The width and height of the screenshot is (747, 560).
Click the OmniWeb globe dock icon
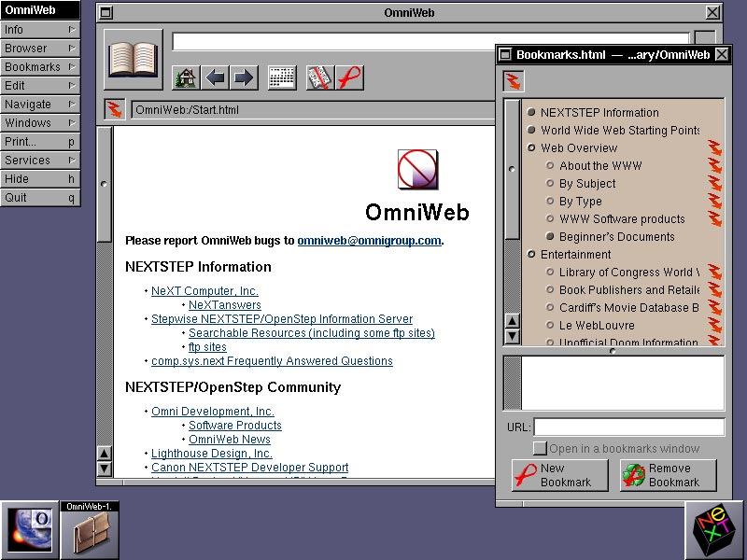pyautogui.click(x=30, y=530)
